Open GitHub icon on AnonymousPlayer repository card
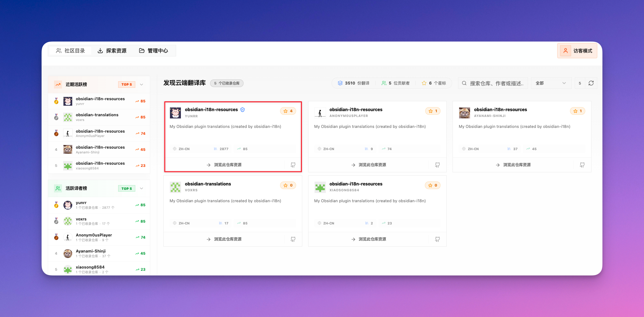Viewport: 644px width, 317px height. 437,165
